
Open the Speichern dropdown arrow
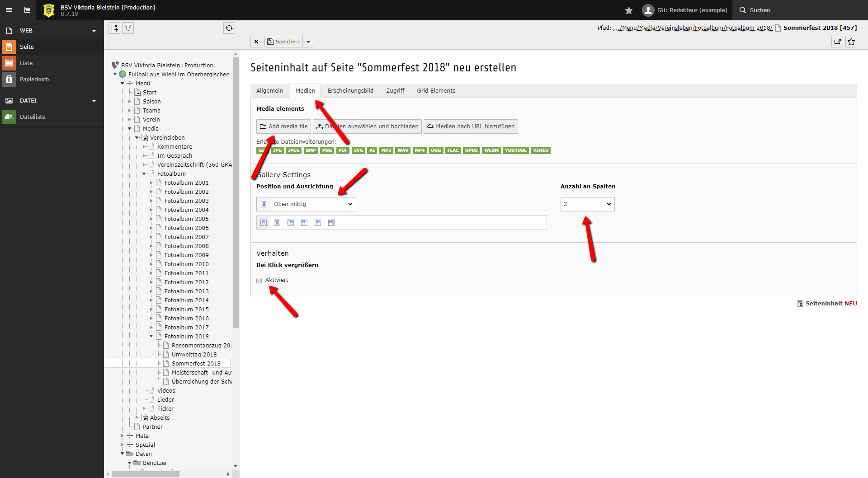308,42
